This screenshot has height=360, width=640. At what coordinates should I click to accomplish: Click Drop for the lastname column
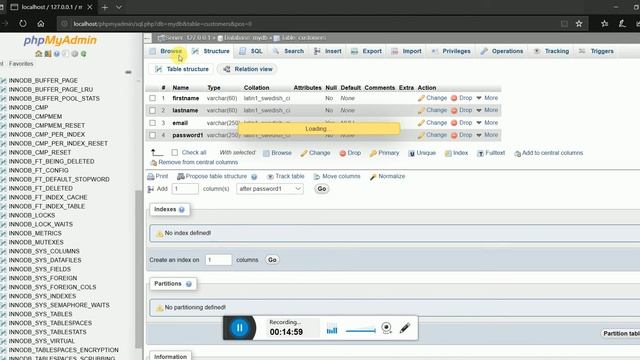[462, 110]
